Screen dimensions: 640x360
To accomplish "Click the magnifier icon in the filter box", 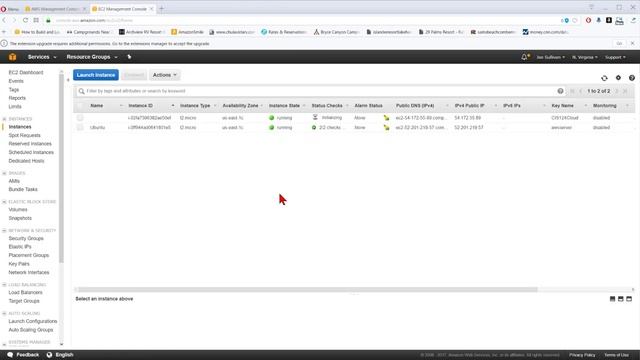I will coord(81,91).
